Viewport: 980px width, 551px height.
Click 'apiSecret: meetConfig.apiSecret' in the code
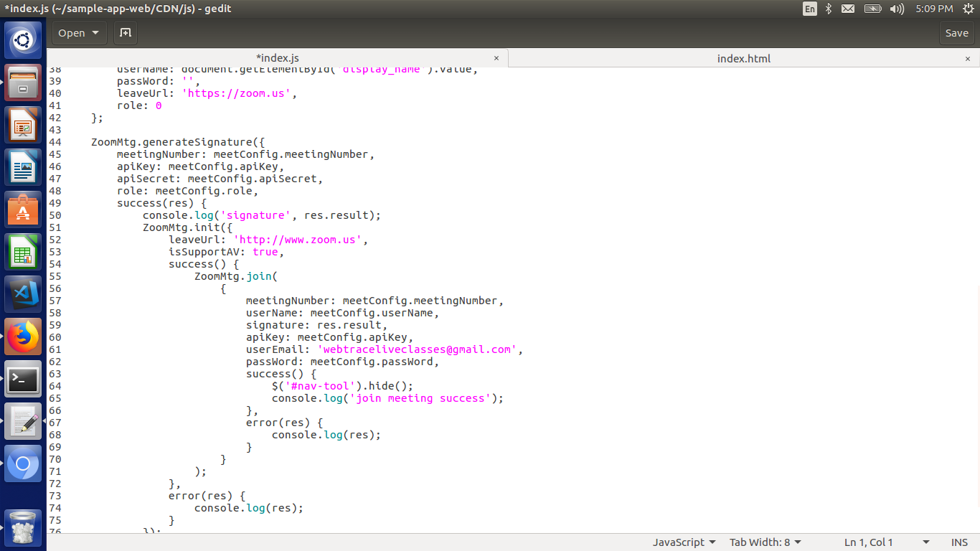217,179
